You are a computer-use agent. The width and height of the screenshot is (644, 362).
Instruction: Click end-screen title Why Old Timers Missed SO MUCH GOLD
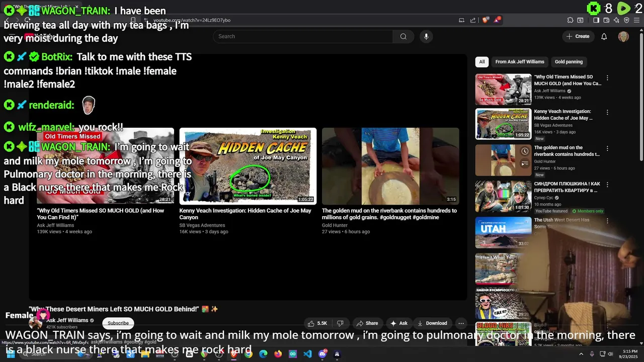[101, 214]
